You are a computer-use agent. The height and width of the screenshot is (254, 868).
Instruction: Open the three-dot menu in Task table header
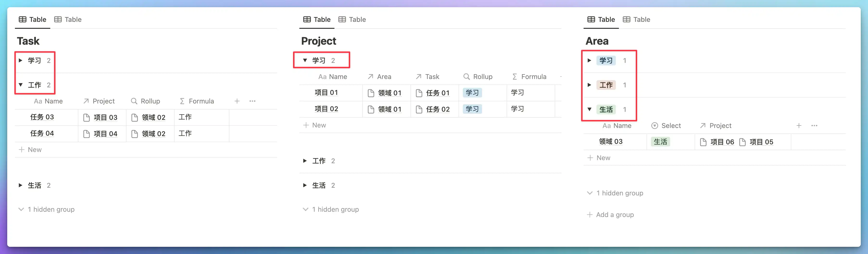252,101
